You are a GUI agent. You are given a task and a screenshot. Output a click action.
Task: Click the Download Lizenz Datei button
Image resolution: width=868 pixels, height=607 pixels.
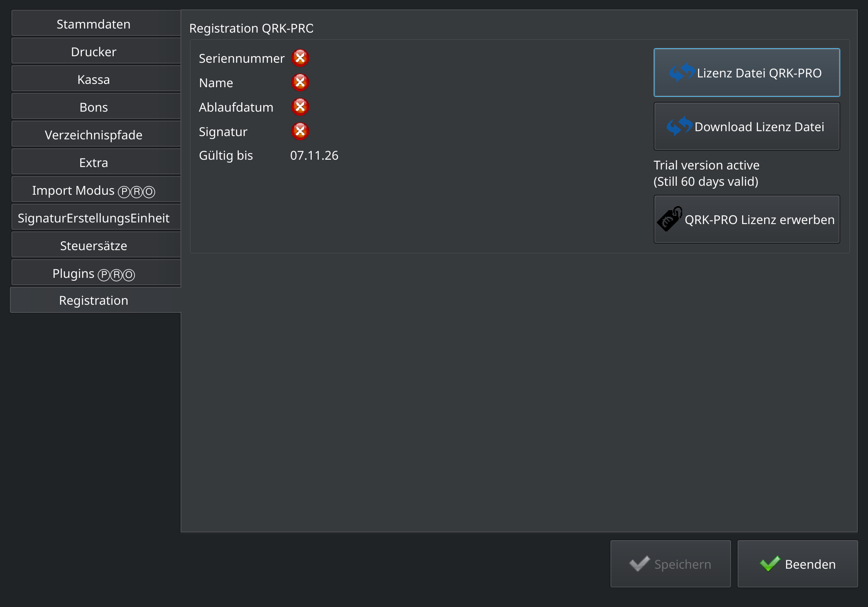click(747, 126)
